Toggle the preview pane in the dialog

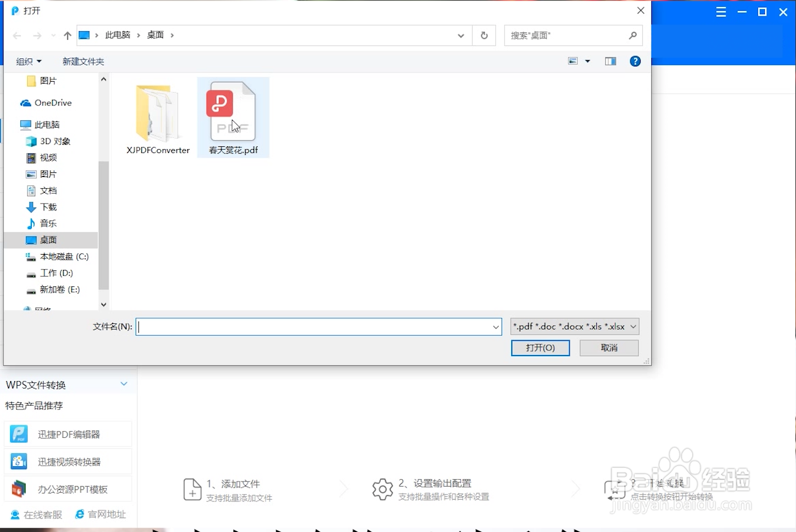coord(610,61)
